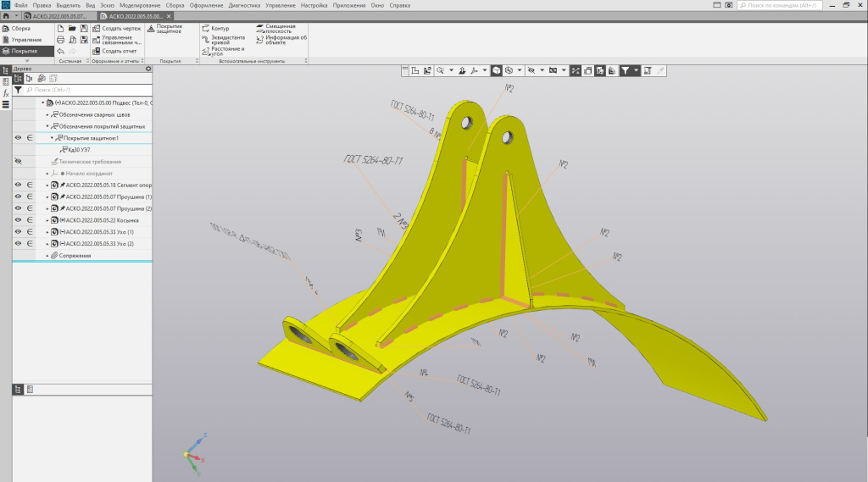Click the Print icon
The width and height of the screenshot is (868, 482).
[60, 40]
